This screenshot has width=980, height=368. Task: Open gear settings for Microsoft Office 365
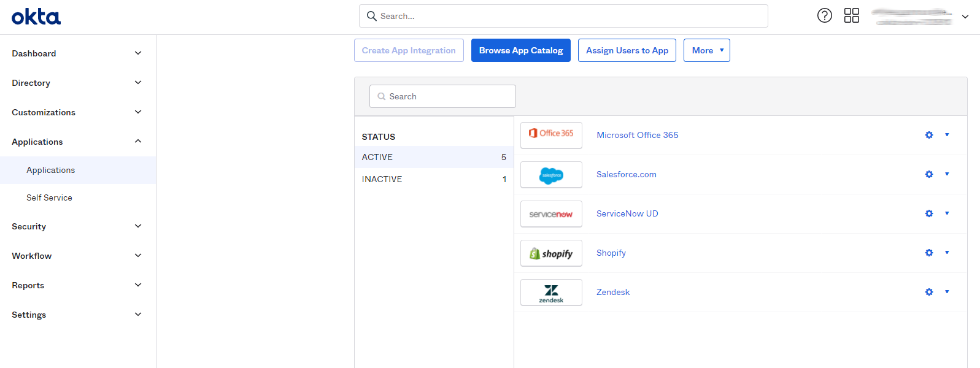[929, 135]
